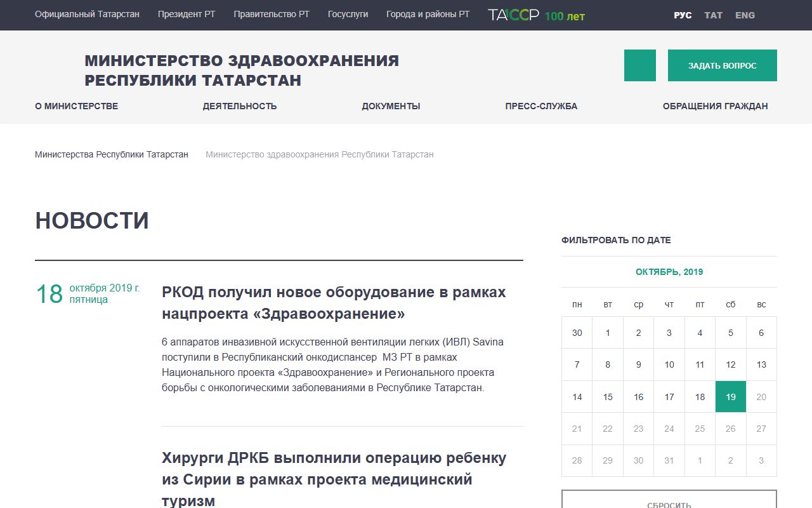812x508 pixels.
Task: Open the ПРЕСС-СЛУЖБА menu
Action: coord(541,106)
